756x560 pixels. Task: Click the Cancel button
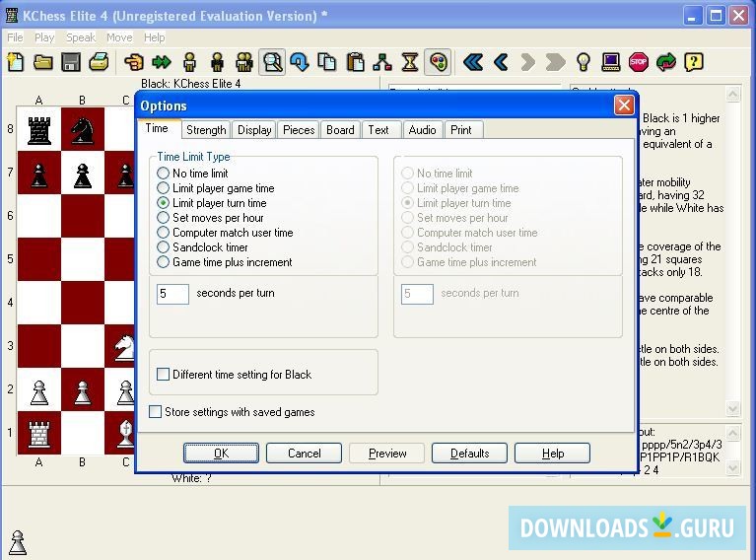pos(305,454)
